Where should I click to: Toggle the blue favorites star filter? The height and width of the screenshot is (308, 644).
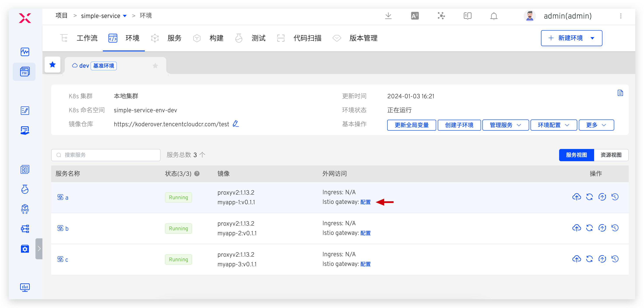pyautogui.click(x=52, y=65)
